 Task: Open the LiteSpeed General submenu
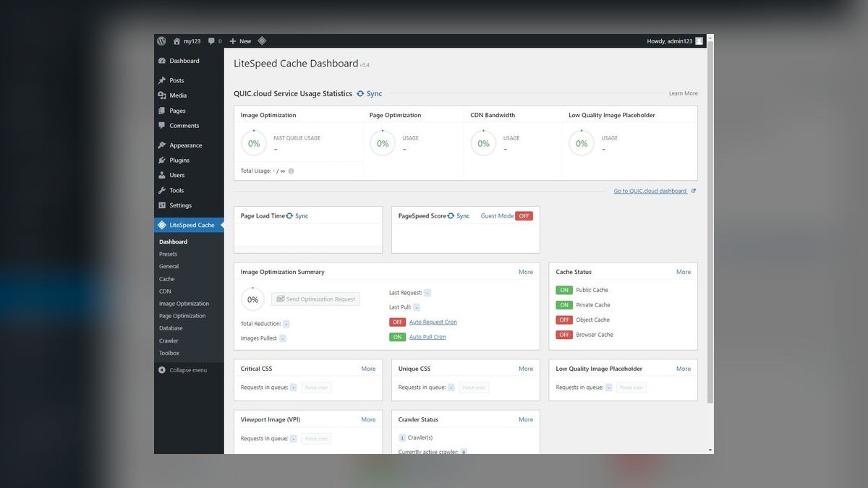pos(169,266)
